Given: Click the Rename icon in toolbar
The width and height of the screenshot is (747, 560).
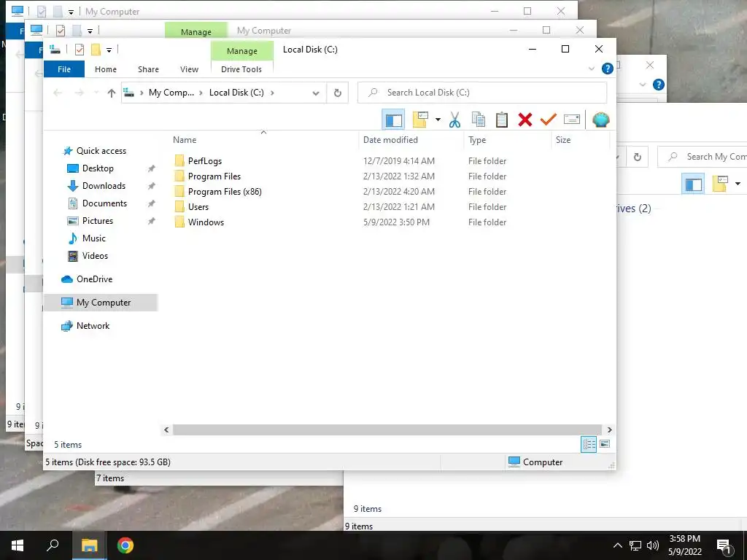Looking at the screenshot, I should [x=572, y=119].
